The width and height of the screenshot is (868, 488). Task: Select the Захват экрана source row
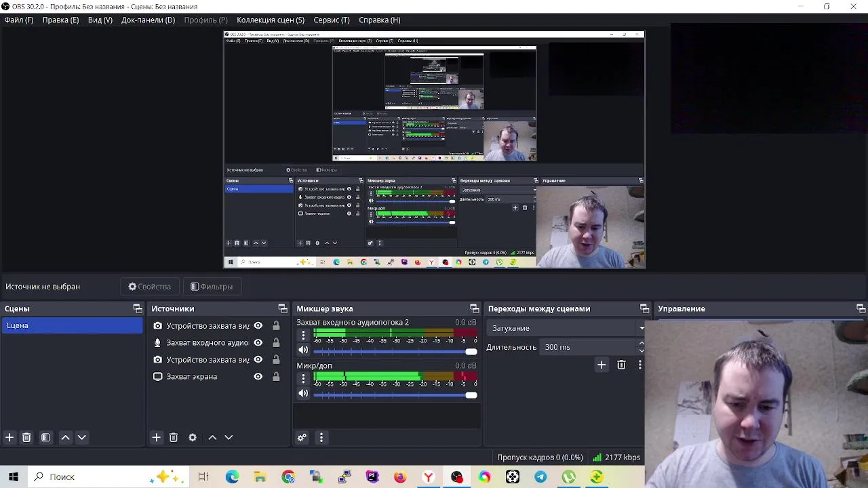[217, 376]
